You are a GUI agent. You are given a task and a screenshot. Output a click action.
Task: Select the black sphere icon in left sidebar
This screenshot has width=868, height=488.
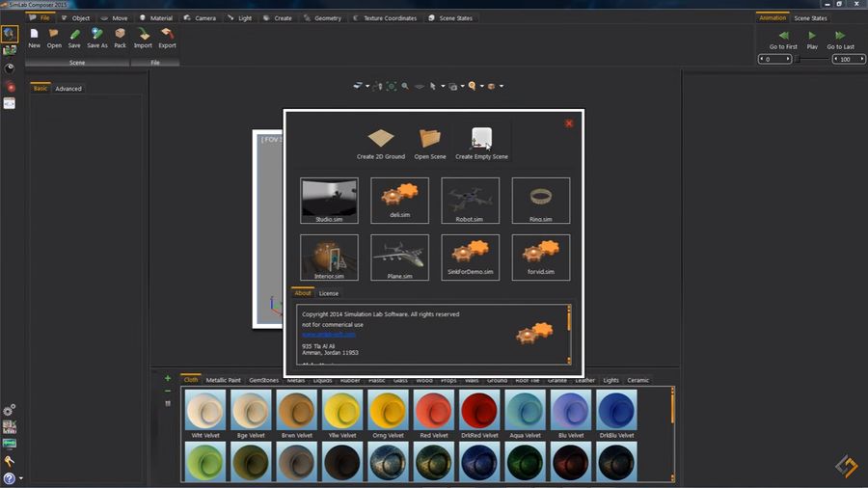10,68
